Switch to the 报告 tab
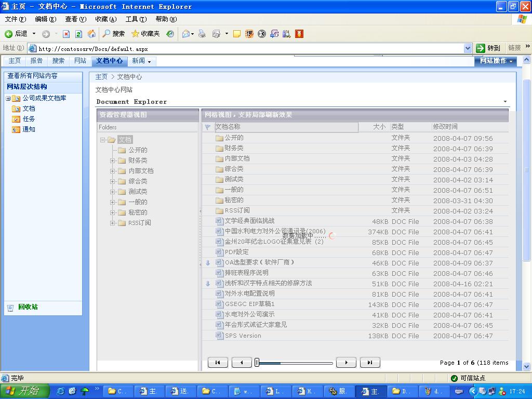Screen dimensions: 532x399 (36, 61)
